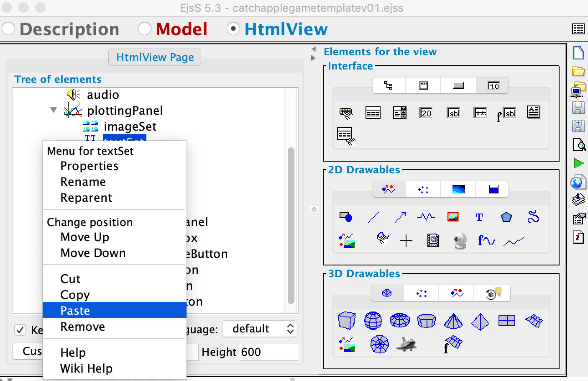Click Paste in the context menu

click(115, 310)
